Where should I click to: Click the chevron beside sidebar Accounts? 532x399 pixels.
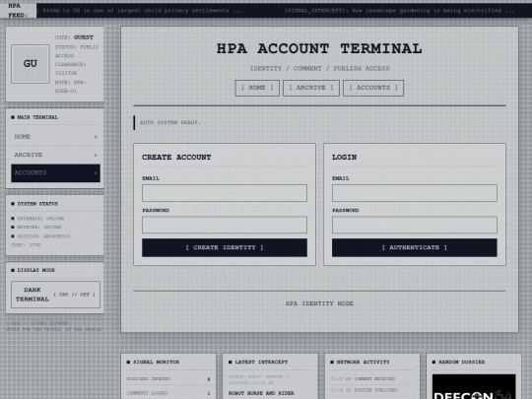pyautogui.click(x=96, y=173)
